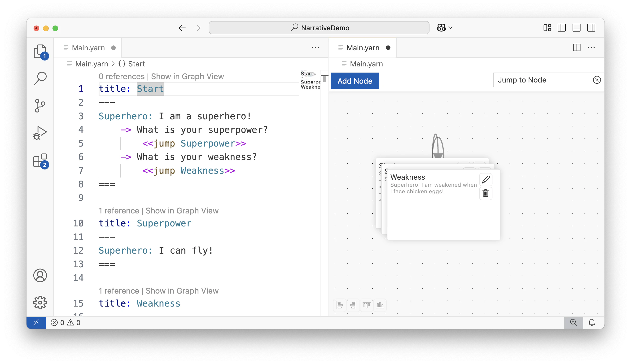Click the align left icon in graph view

point(340,305)
